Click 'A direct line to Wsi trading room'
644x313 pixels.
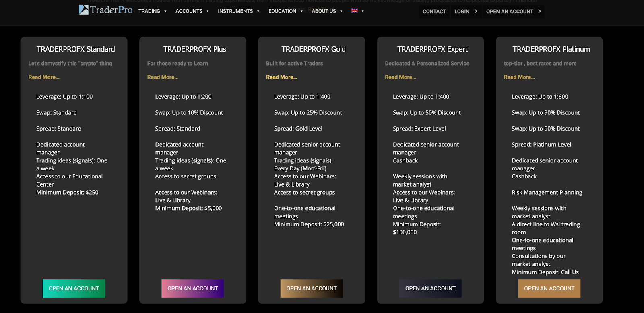(546, 228)
